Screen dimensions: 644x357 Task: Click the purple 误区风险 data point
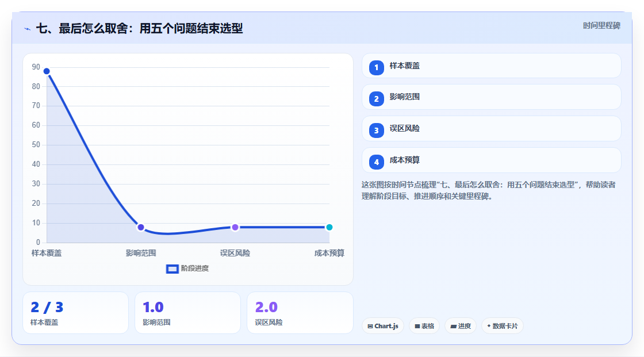pos(235,227)
